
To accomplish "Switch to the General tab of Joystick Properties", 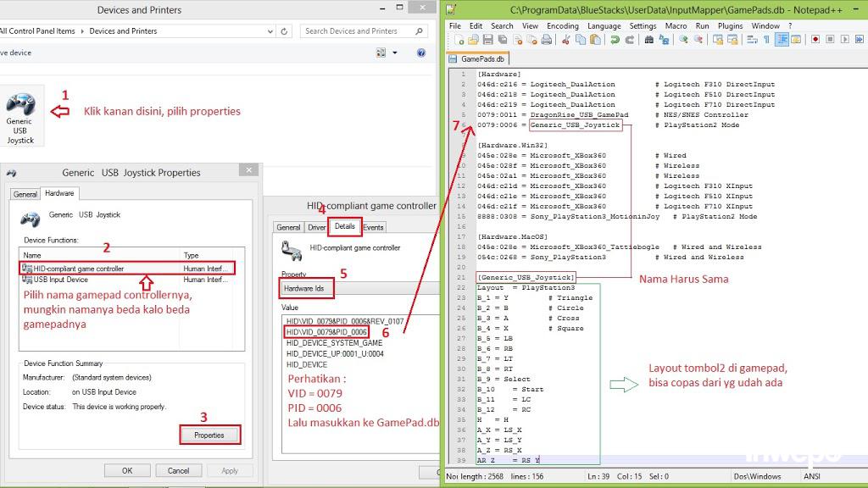I will pos(25,194).
